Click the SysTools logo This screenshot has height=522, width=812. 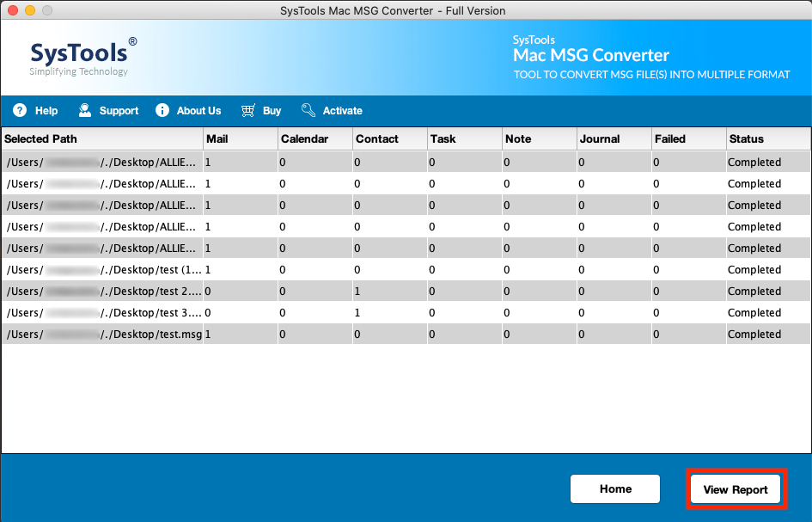pos(82,57)
